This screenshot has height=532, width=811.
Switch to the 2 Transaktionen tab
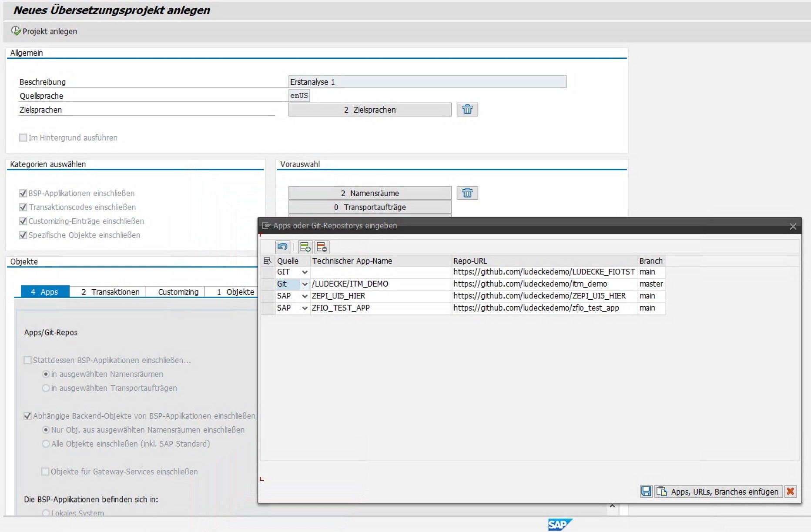(x=111, y=292)
